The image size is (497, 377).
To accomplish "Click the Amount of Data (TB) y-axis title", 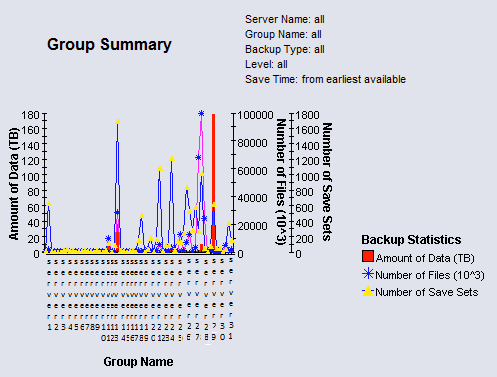I will 14,183.
